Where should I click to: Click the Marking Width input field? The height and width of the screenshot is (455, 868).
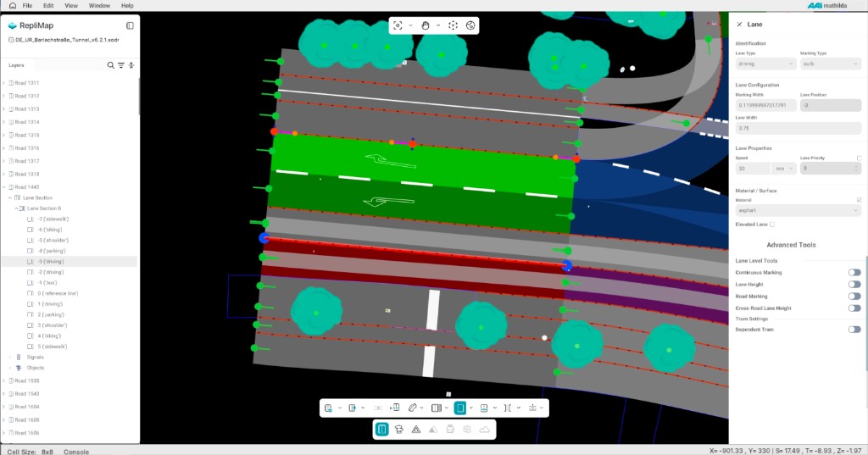click(x=765, y=105)
